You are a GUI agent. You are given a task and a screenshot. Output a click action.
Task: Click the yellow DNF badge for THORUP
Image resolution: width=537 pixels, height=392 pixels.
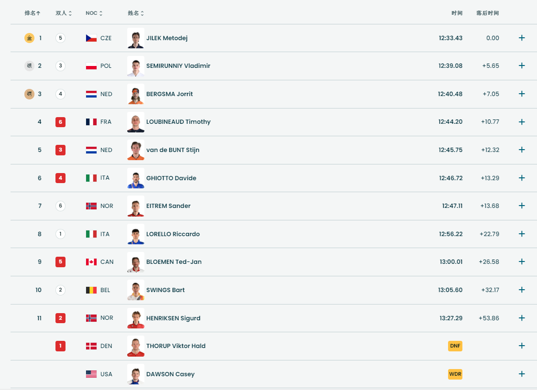point(455,346)
